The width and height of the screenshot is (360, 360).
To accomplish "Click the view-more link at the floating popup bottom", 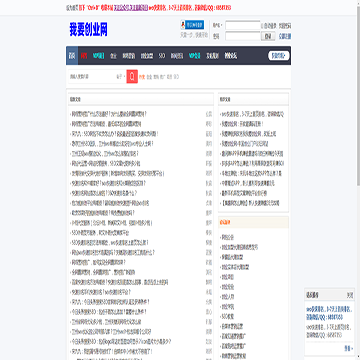I will (x=348, y=348).
